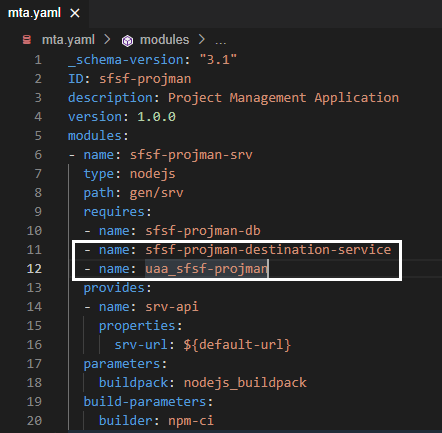
Task: Click line number 6 in gutter
Action: point(38,155)
